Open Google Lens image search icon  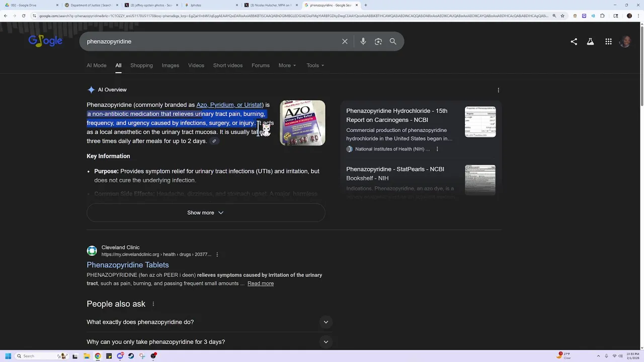point(378,41)
